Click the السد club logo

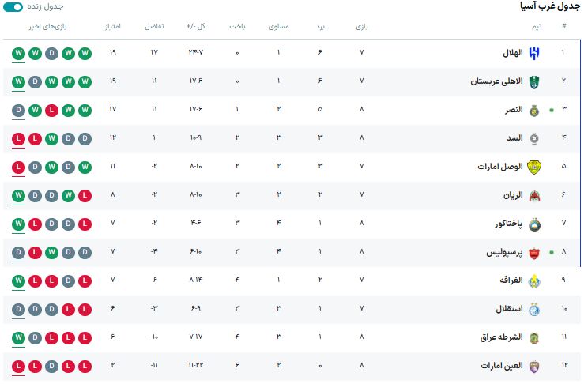[x=532, y=138]
